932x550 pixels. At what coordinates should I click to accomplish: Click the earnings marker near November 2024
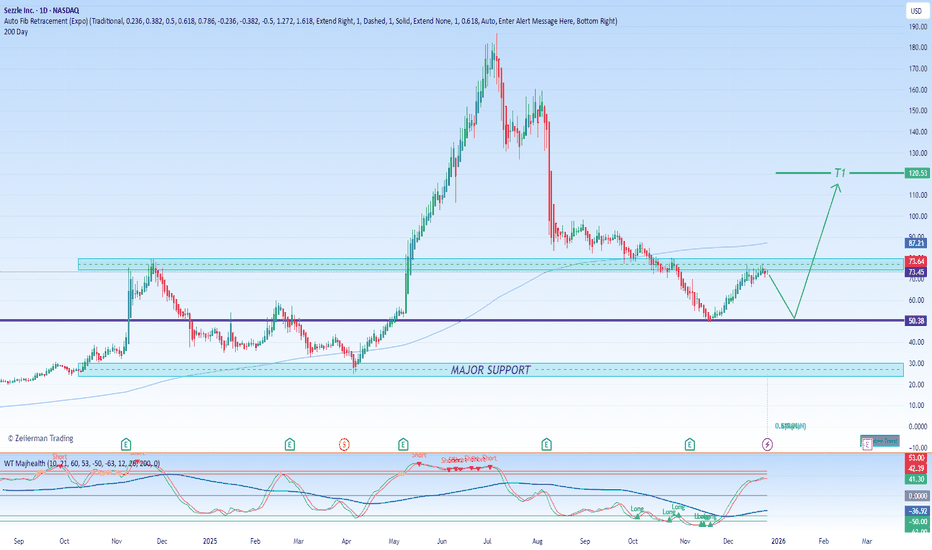(126, 442)
